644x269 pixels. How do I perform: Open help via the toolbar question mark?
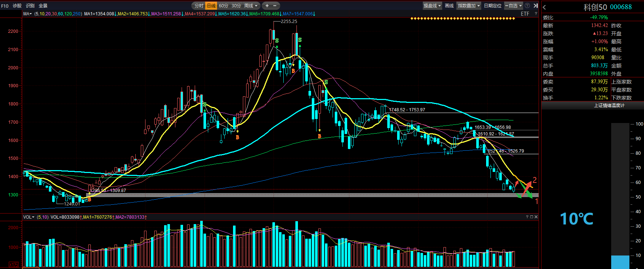coord(527,5)
